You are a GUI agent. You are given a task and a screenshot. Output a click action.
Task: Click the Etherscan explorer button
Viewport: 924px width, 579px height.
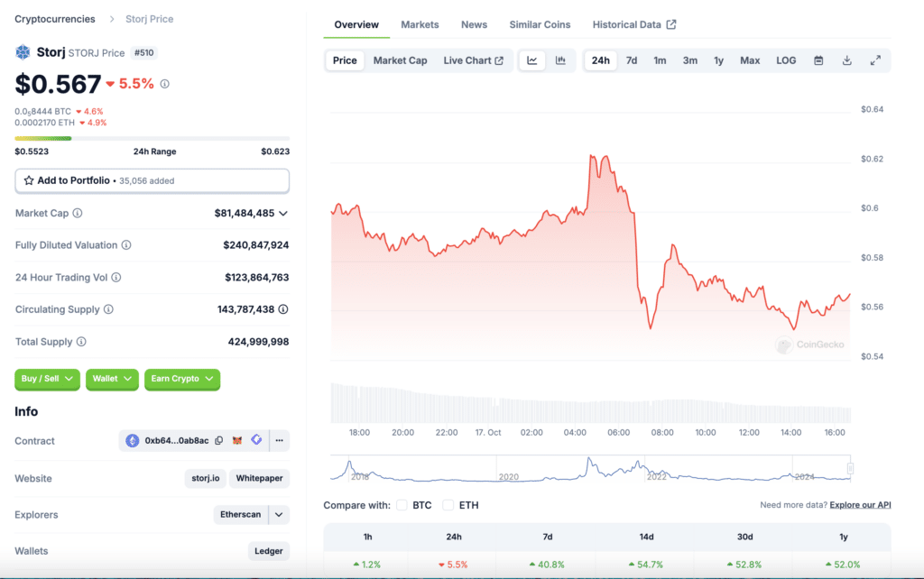tap(240, 515)
